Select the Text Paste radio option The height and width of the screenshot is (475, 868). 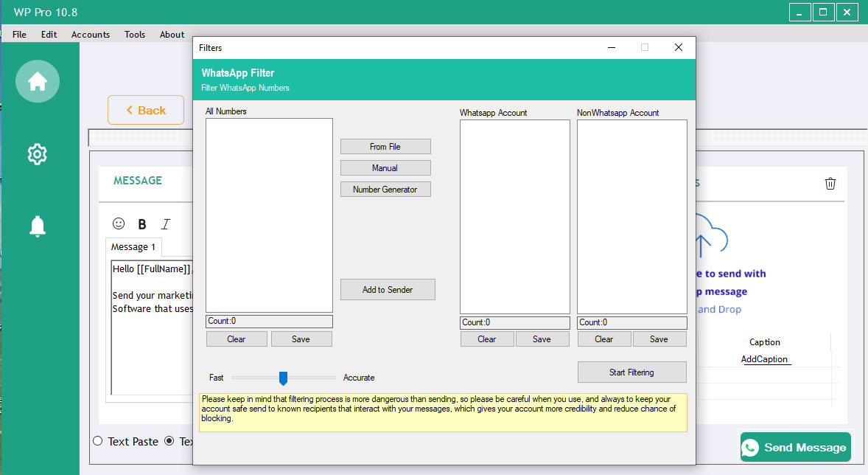tap(98, 441)
